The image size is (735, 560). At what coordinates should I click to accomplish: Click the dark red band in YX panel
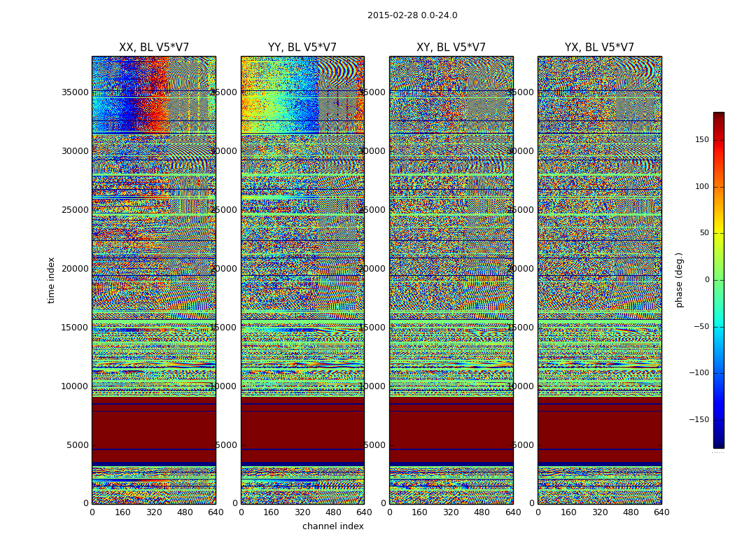(599, 428)
